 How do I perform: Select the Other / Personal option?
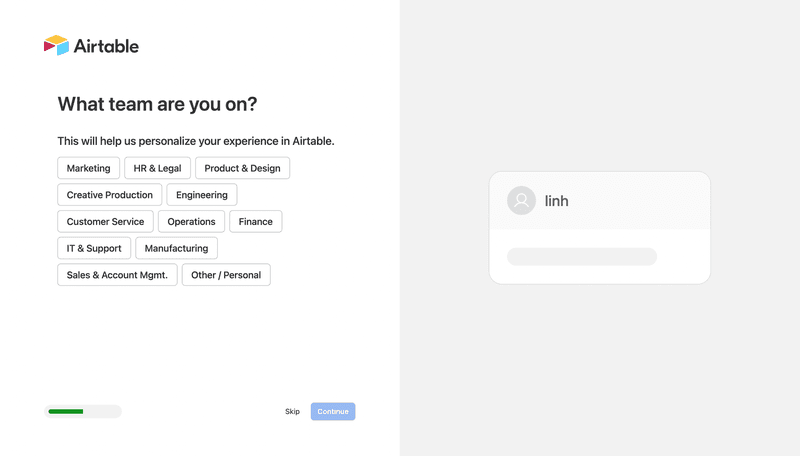(x=226, y=275)
